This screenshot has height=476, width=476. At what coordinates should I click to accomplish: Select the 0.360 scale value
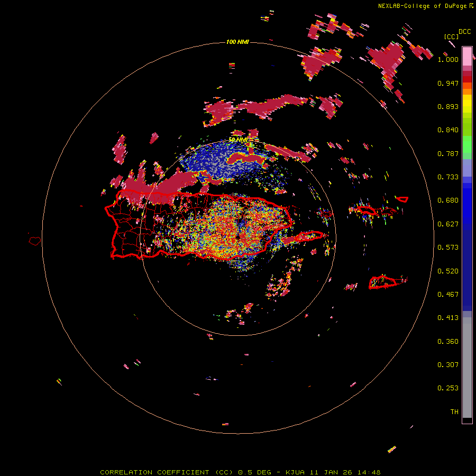tap(448, 342)
